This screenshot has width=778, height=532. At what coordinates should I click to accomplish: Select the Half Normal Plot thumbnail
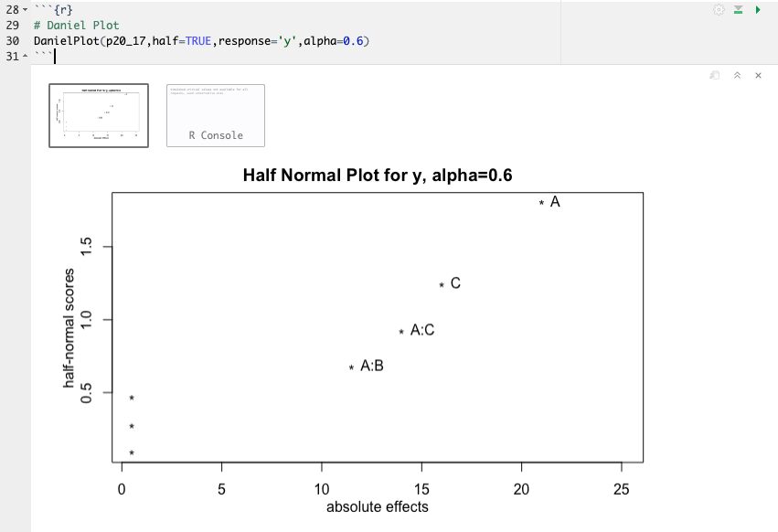[98, 115]
